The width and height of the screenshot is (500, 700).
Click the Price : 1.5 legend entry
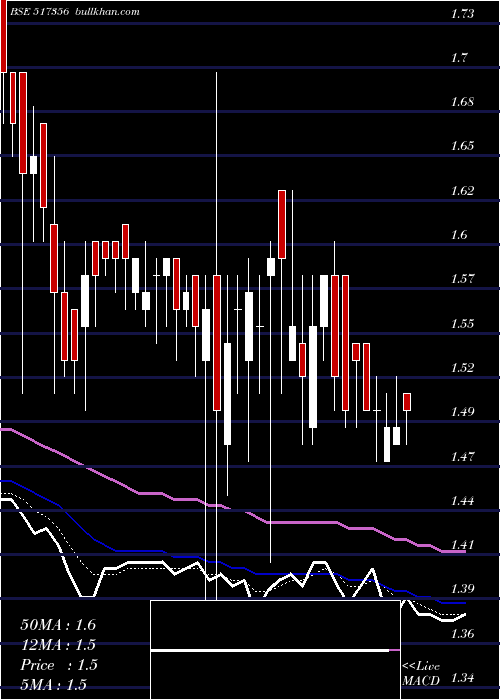(59, 665)
